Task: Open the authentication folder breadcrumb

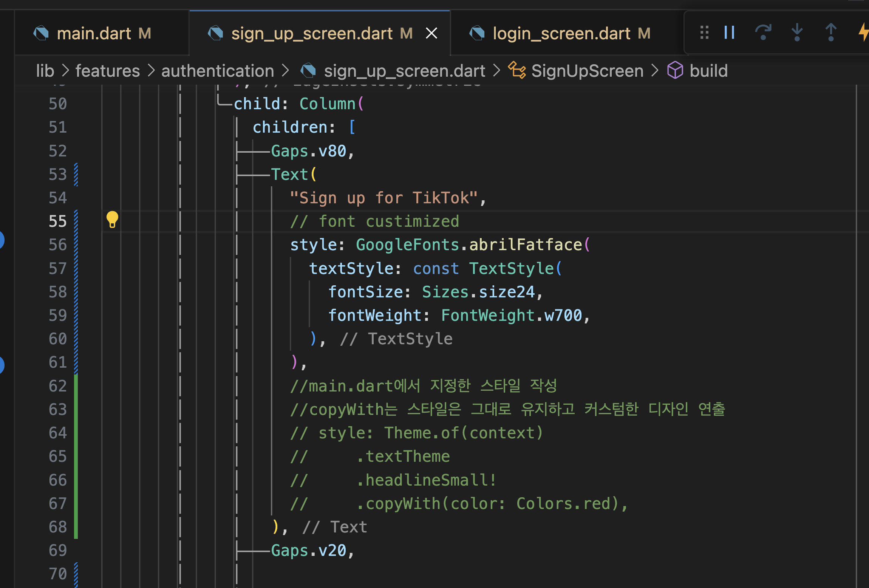Action: tap(217, 71)
